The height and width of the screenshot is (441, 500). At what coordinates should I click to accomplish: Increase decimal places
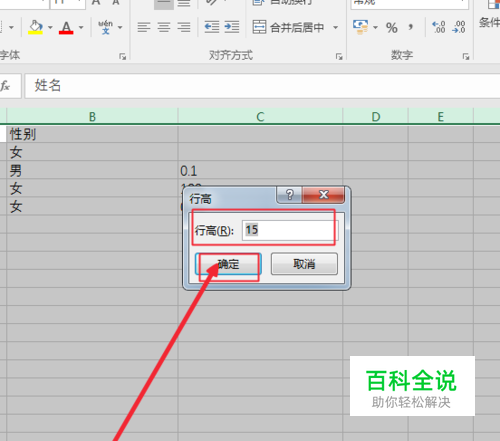point(438,27)
